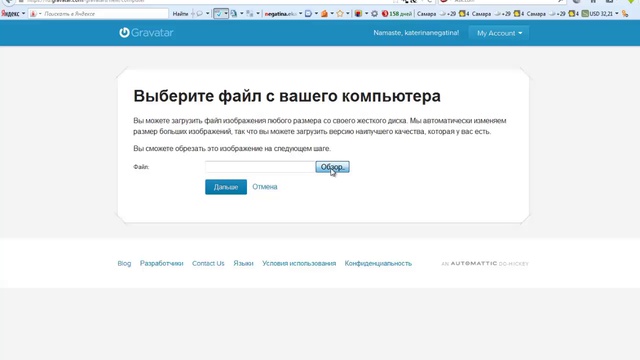
Task: Click the Яндекс toolbar logo
Action: pos(10,14)
